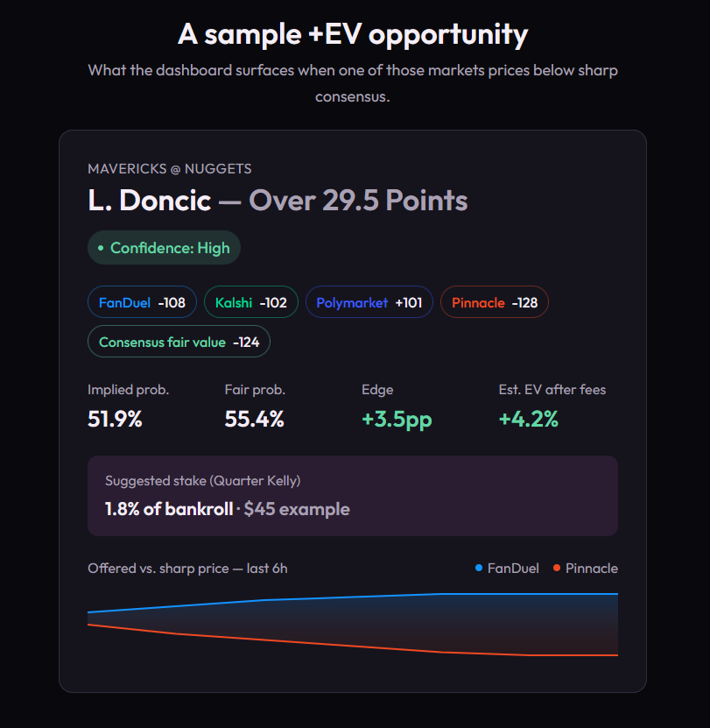Click the Suggested stake Quarter Kelly box
This screenshot has width=710, height=728.
coord(353,496)
